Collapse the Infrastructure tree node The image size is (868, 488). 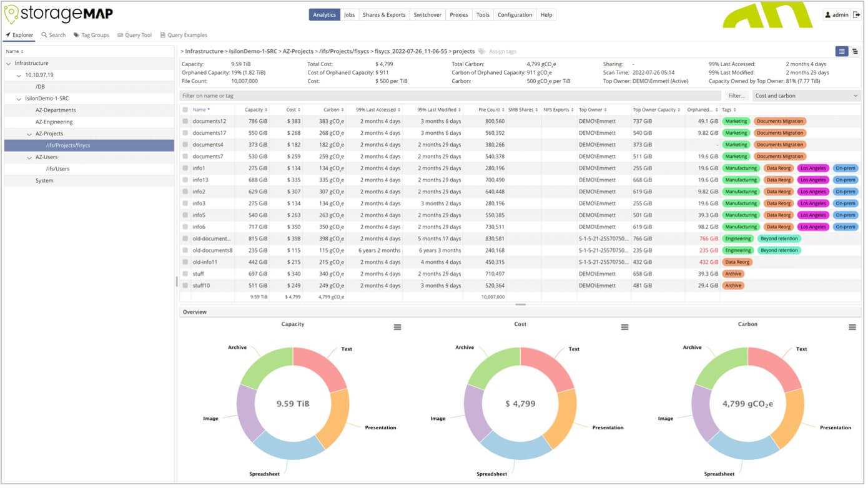(8, 64)
